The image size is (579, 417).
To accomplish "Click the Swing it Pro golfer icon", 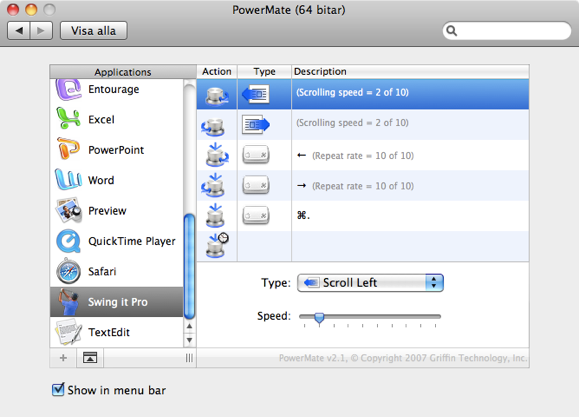I will tap(69, 302).
